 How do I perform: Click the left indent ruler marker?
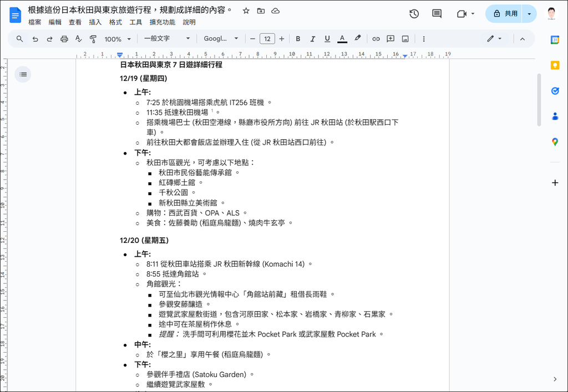[x=120, y=55]
